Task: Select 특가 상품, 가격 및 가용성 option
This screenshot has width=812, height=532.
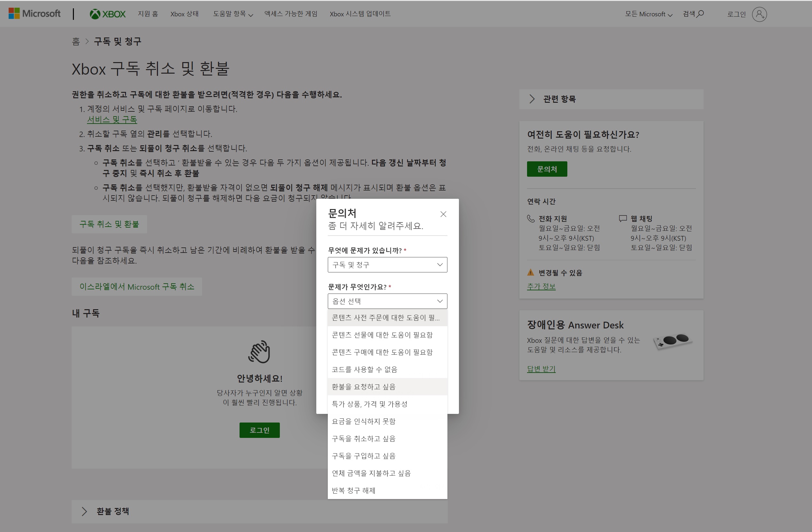Action: 387,404
